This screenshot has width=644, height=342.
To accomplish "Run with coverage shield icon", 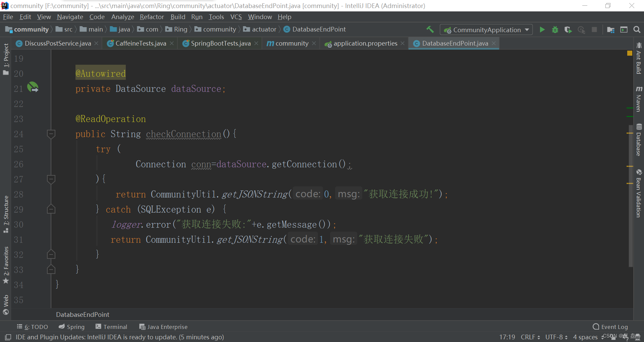I will click(x=568, y=30).
